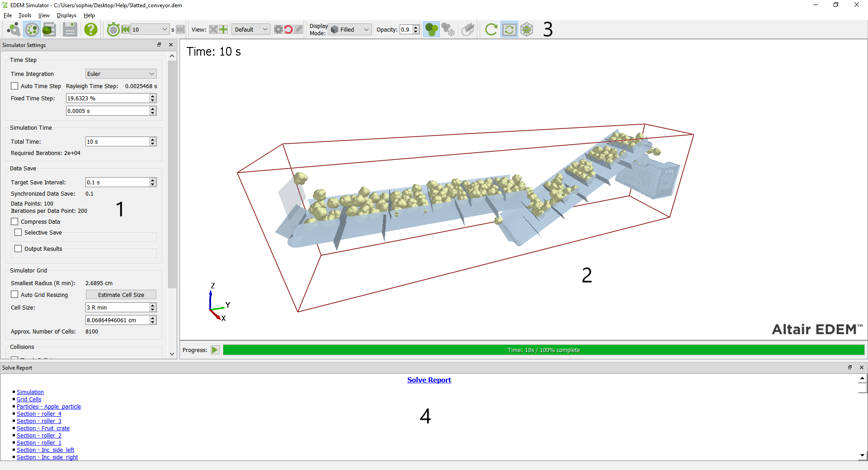Click the green refresh arrow icon
This screenshot has height=470, width=868.
click(491, 30)
